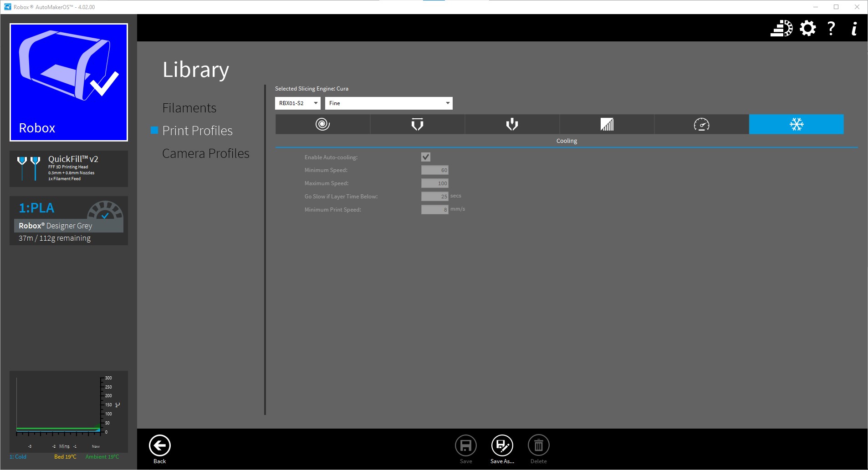The height and width of the screenshot is (470, 868).
Task: Open the support settings tab with down-arrow icon
Action: click(x=512, y=124)
